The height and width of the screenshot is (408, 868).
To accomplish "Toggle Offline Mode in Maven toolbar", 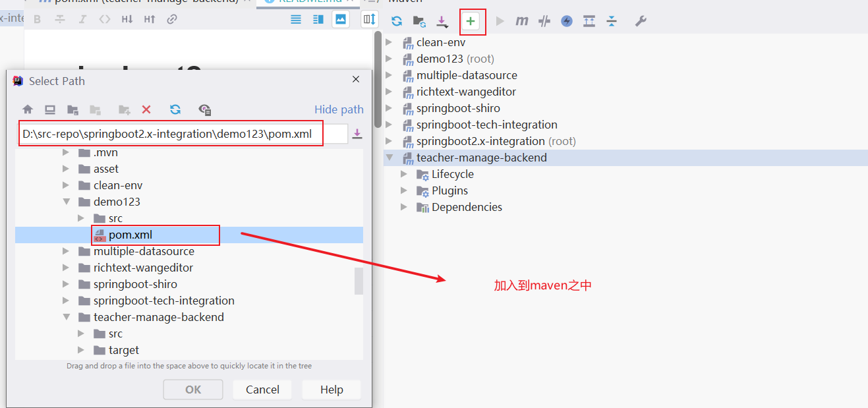I will 544,21.
